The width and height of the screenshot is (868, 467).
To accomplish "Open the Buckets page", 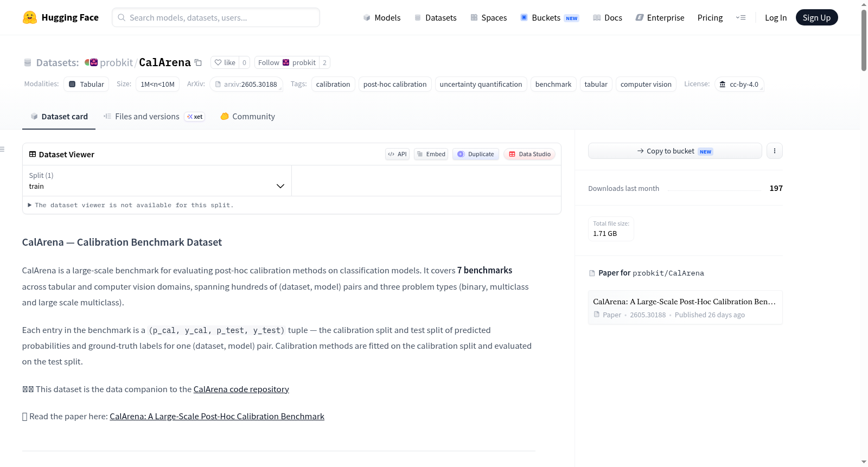I will click(549, 17).
